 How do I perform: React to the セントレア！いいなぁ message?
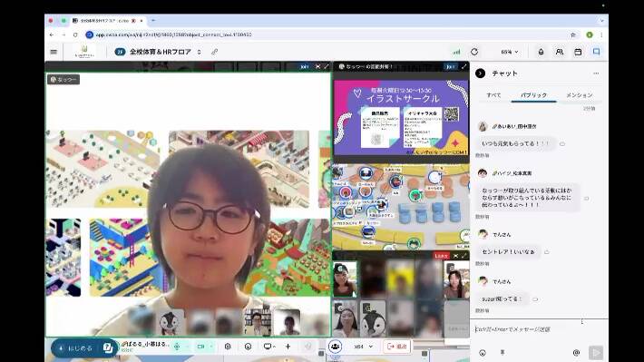pos(547,252)
